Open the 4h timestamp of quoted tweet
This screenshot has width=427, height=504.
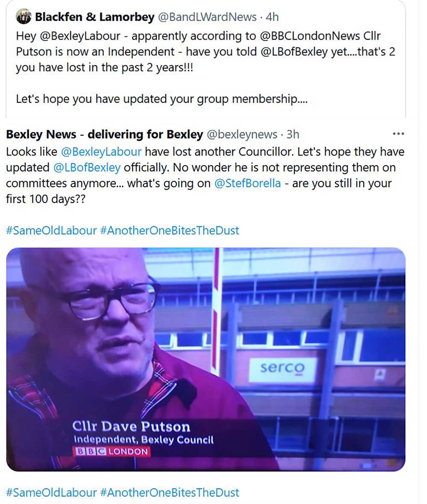pyautogui.click(x=272, y=17)
